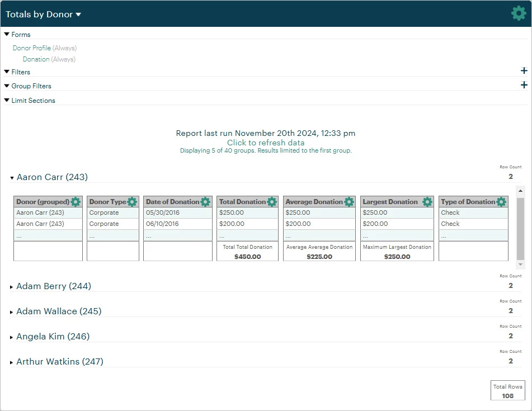The width and height of the screenshot is (532, 411).
Task: Click the scrollbar down arrow of table
Action: click(520, 264)
